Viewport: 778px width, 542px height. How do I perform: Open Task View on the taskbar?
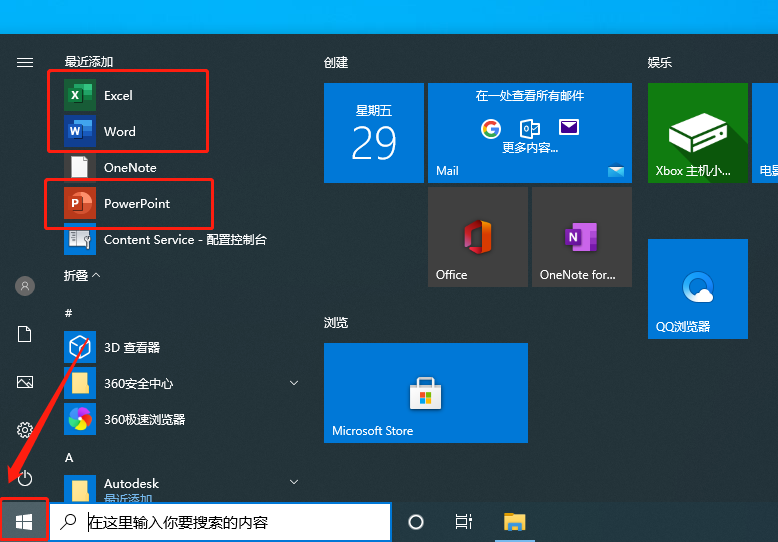click(463, 522)
